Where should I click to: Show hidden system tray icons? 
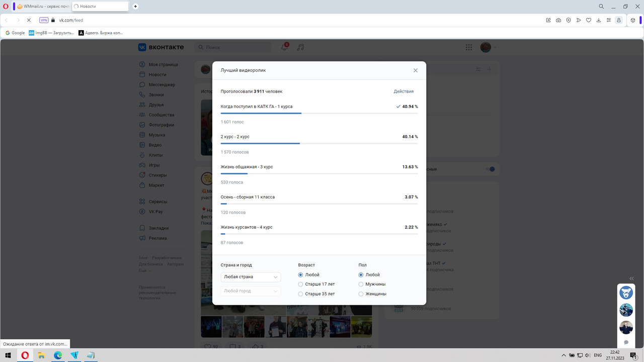click(563, 355)
